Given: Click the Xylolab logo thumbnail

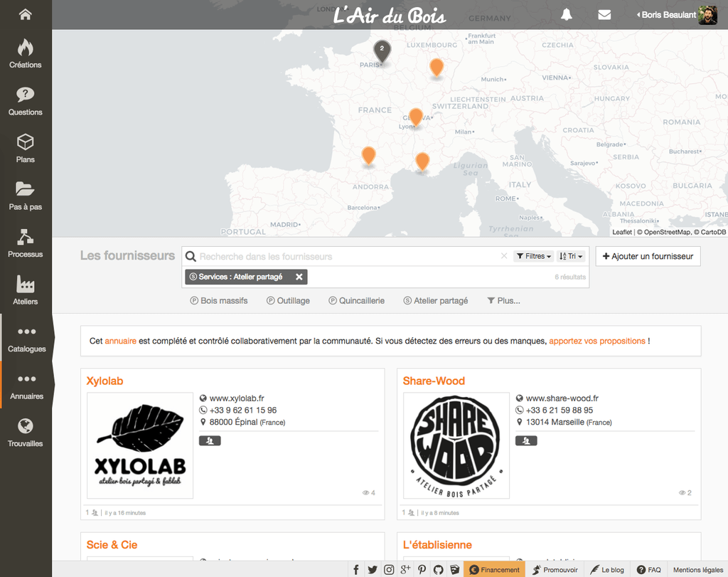Looking at the screenshot, I should click(x=140, y=445).
